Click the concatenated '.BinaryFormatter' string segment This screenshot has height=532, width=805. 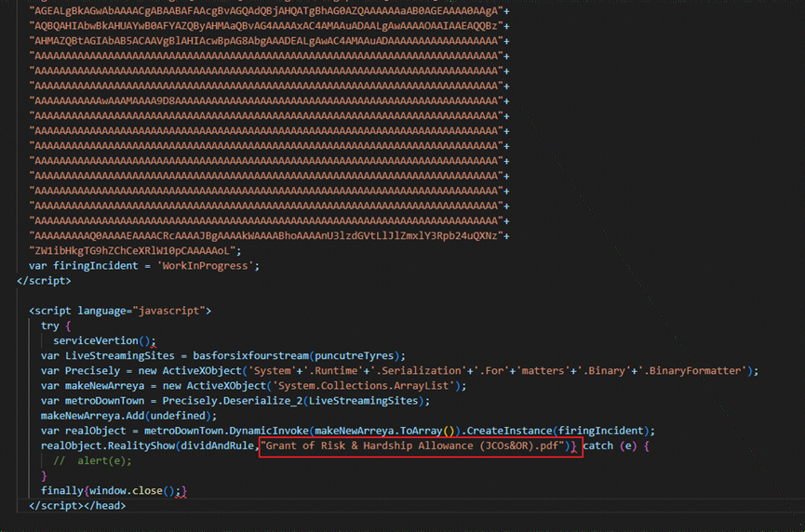pos(691,370)
